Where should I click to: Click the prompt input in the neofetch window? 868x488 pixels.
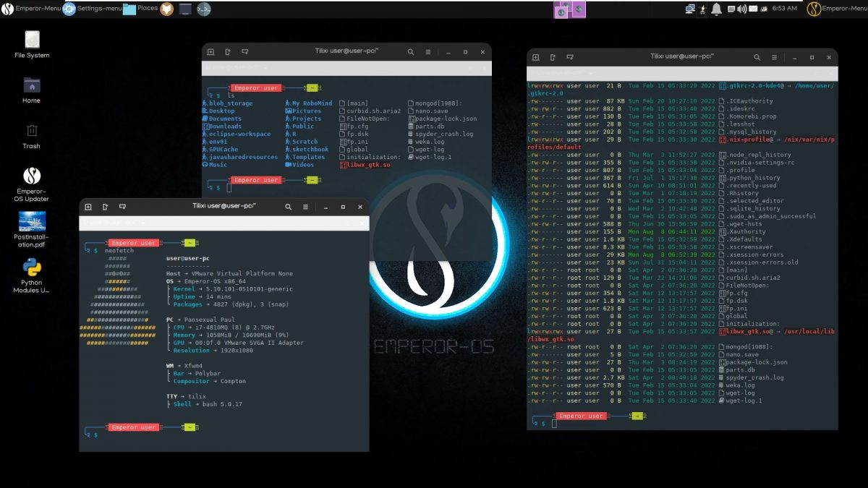95,435
